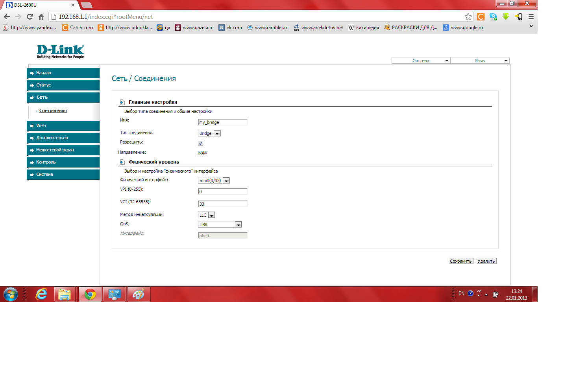Open the Межсетевой экран menu section
The image size is (588, 383).
[x=63, y=150]
